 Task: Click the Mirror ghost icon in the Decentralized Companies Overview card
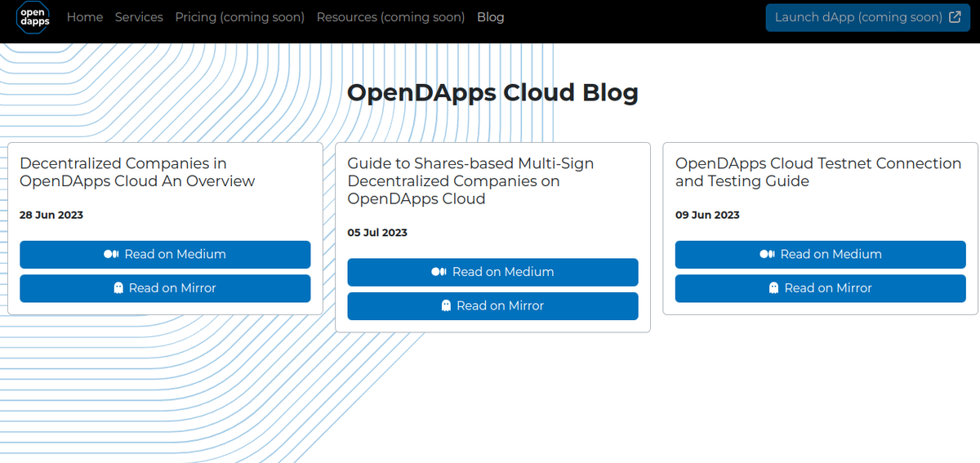point(118,288)
